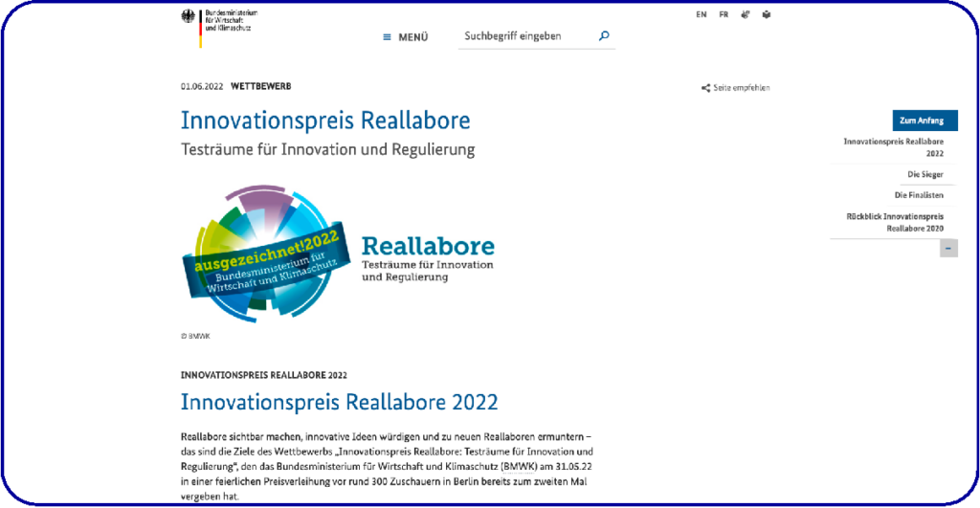
Task: Open the easy language book icon
Action: pos(766,14)
